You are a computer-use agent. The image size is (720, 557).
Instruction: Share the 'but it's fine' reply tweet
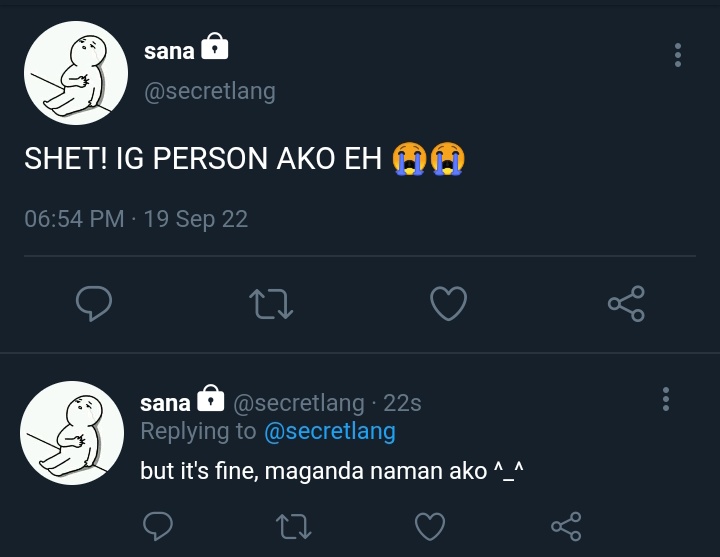pyautogui.click(x=566, y=526)
